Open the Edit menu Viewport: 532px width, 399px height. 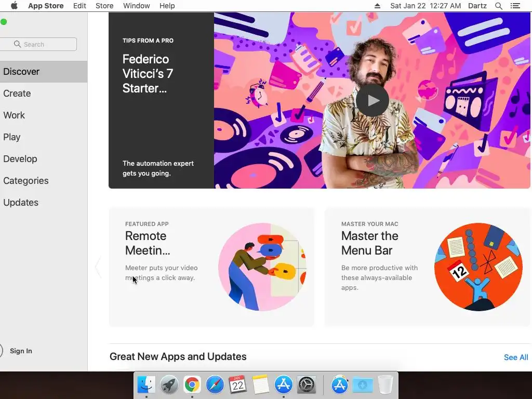click(x=79, y=6)
